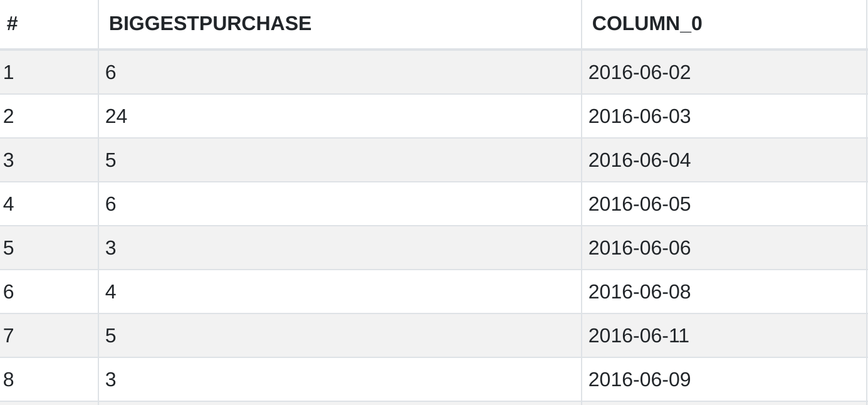
Task: Click the purchase value 4 in row 6
Action: click(111, 292)
